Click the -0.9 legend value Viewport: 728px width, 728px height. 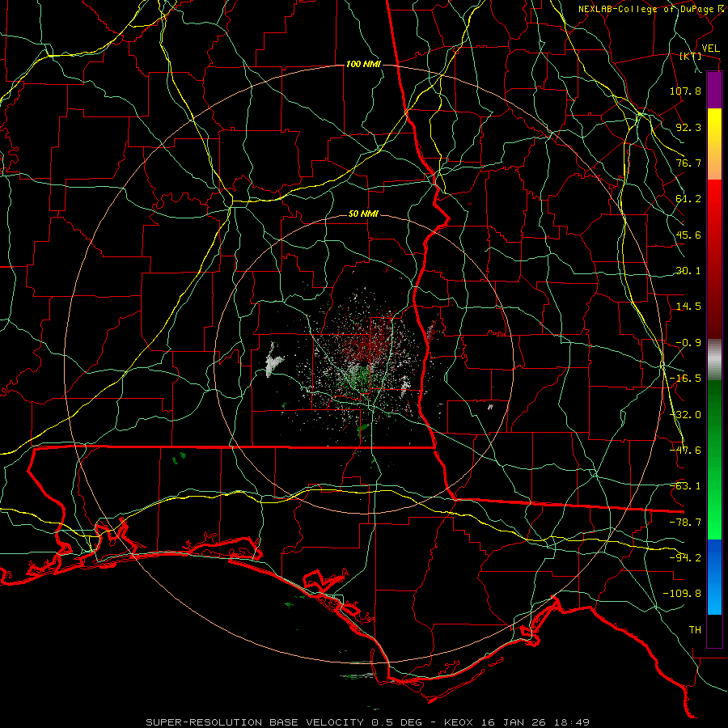[688, 343]
